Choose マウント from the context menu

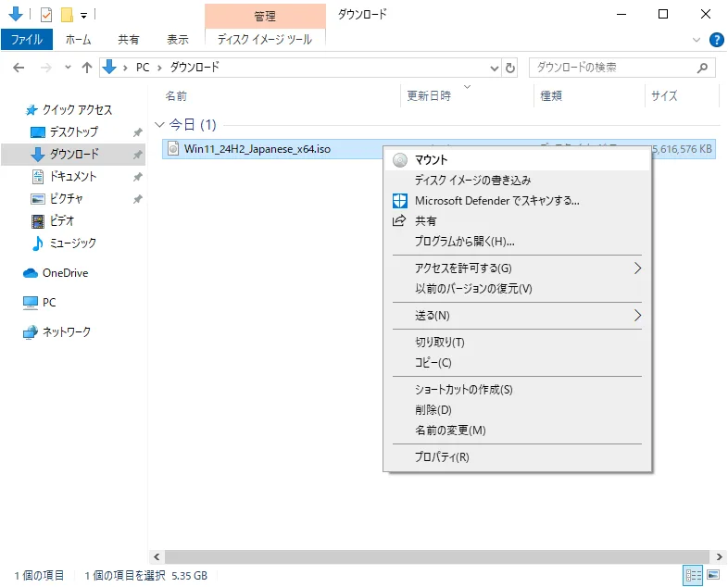(x=517, y=160)
